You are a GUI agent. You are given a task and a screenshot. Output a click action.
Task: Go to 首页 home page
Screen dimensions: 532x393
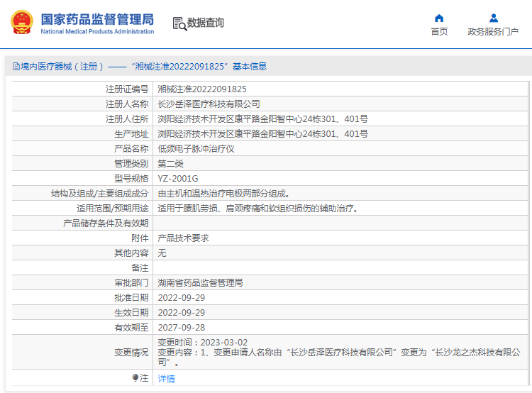pyautogui.click(x=439, y=31)
